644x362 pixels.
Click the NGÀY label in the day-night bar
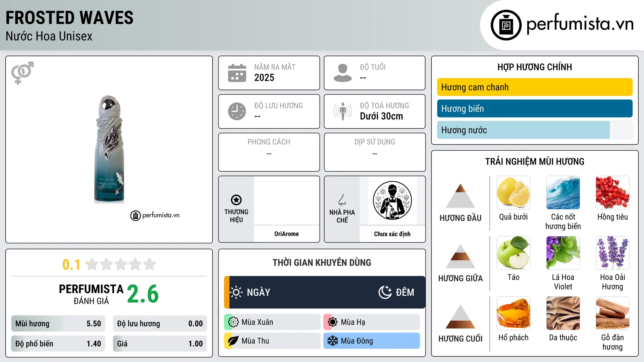coord(258,292)
